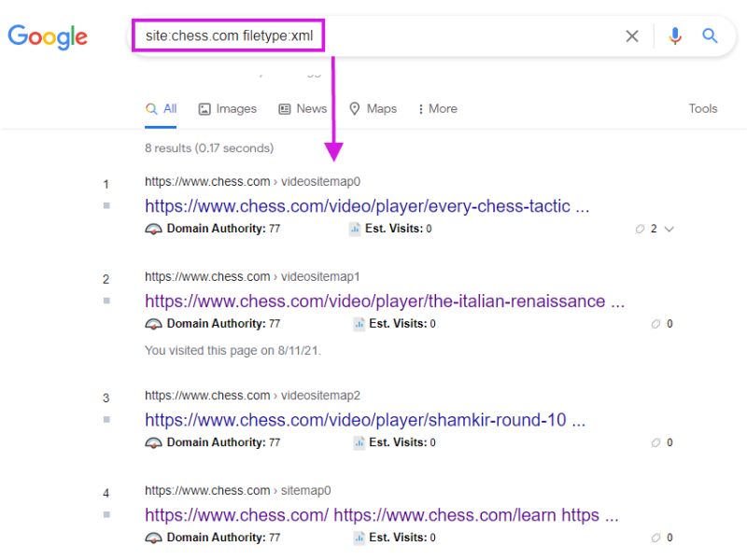Click 'Est. Visits: 0' on result 4
Screen dimensions: 747x560
point(402,538)
